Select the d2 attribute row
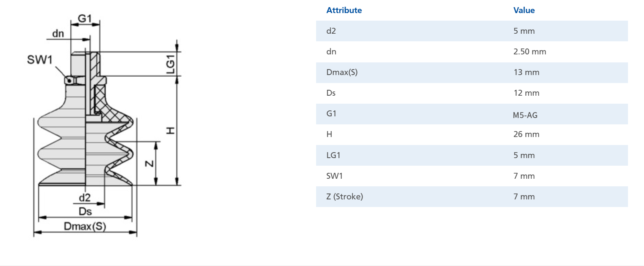 (x=472, y=31)
